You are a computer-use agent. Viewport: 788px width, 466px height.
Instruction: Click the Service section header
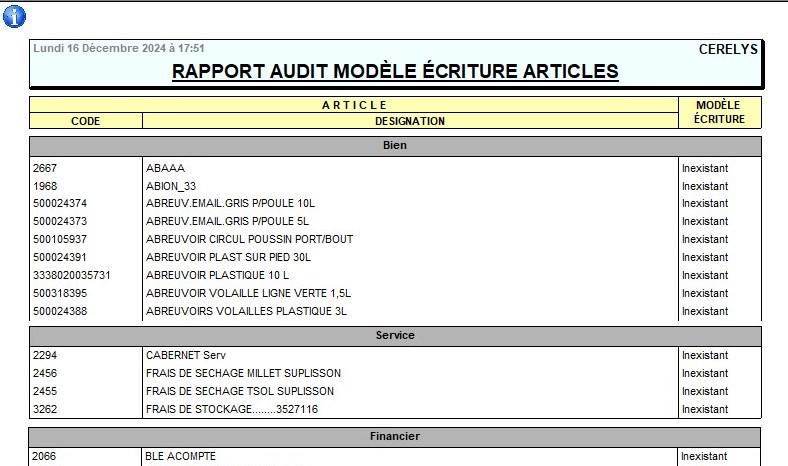click(x=395, y=335)
